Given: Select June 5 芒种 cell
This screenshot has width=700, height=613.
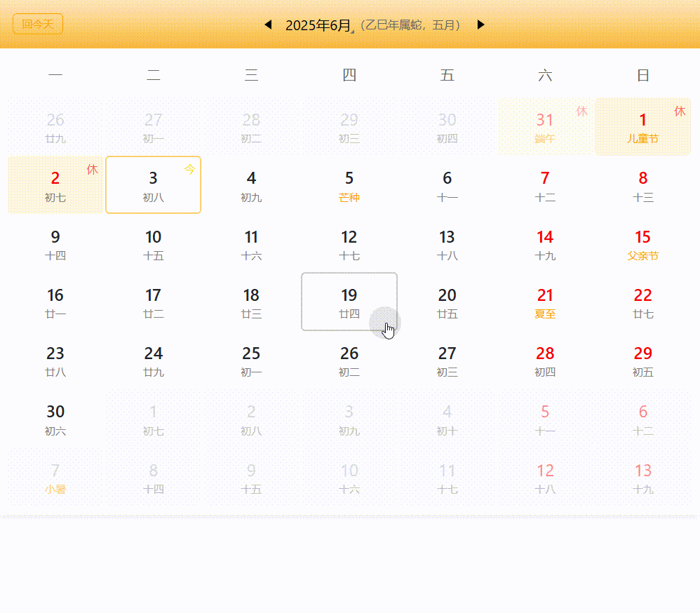Looking at the screenshot, I should [x=349, y=185].
